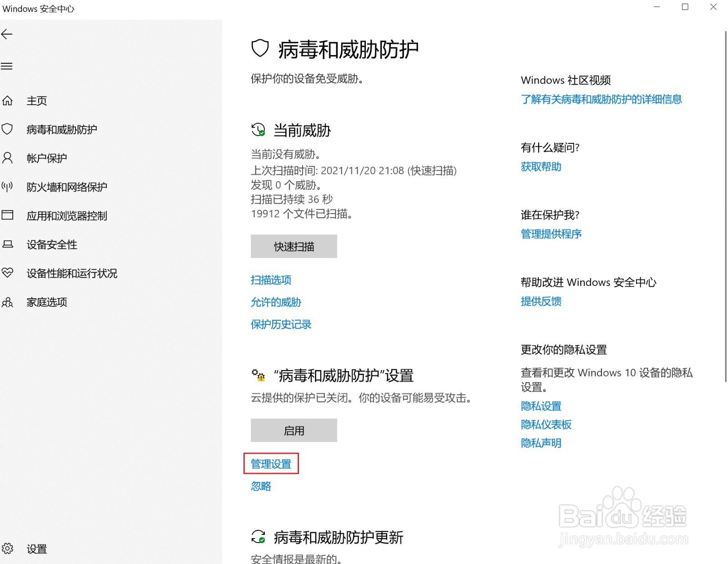Click the 当前威胁 scan history icon
This screenshot has height=564, width=728.
[258, 130]
